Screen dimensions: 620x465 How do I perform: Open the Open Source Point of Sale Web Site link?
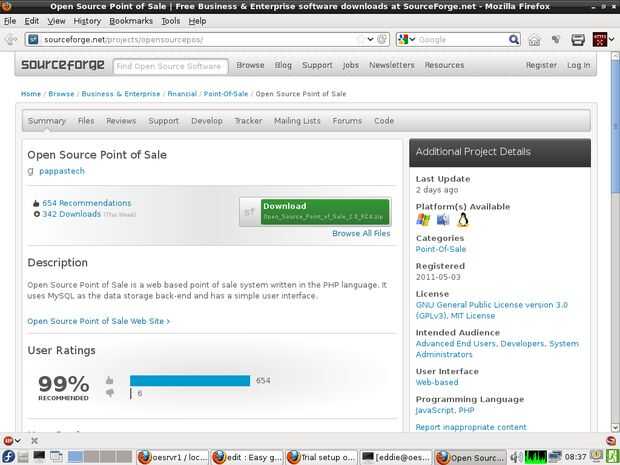98,321
